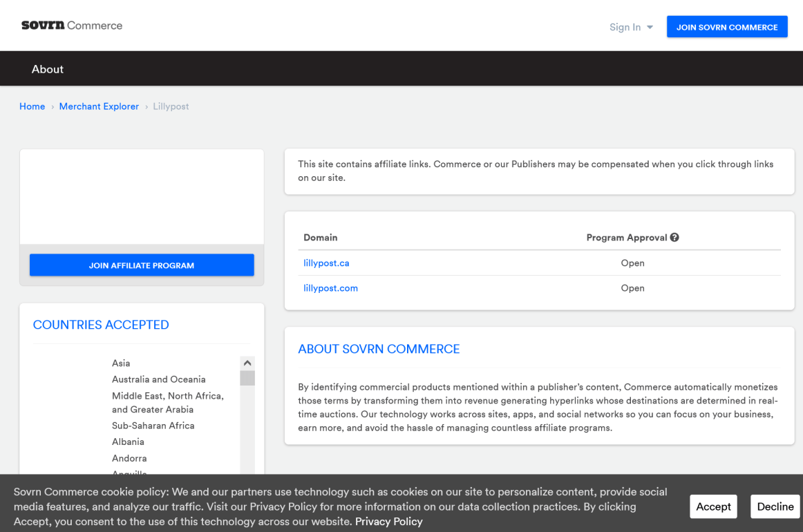The image size is (803, 532).
Task: Select Andorra in countries list
Action: (129, 458)
